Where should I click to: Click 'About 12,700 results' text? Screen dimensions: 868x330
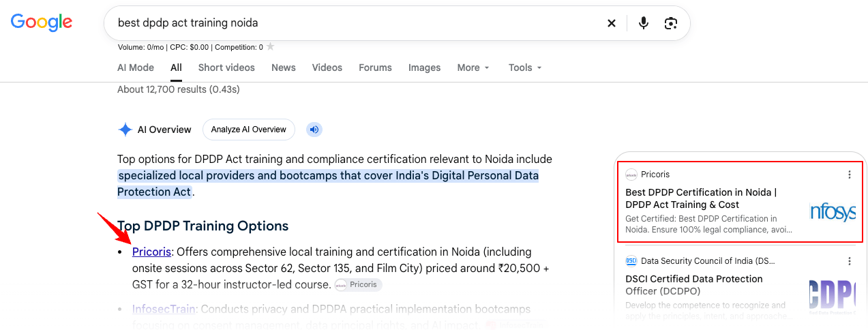tap(179, 89)
